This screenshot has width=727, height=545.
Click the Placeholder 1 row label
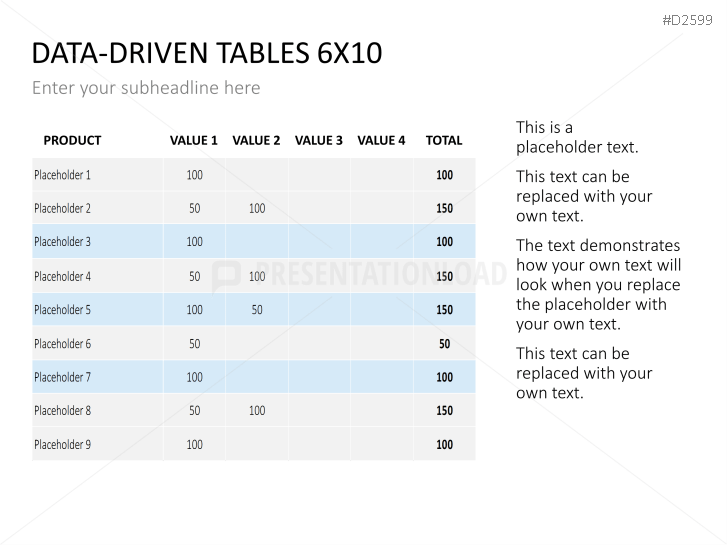[x=63, y=175]
